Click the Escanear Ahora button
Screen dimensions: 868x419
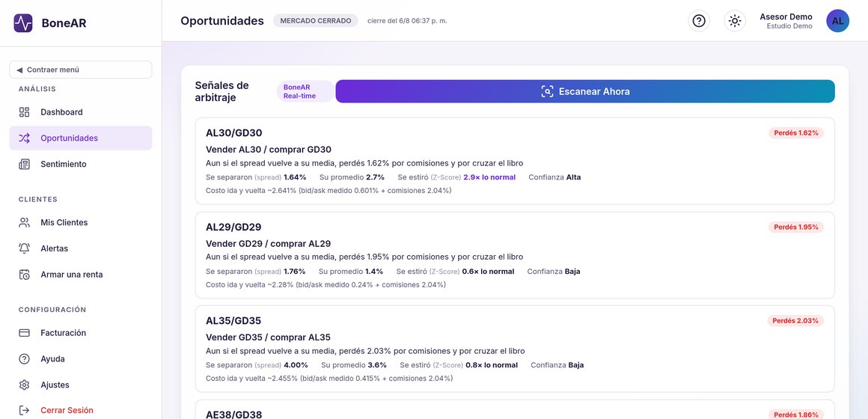(x=585, y=92)
